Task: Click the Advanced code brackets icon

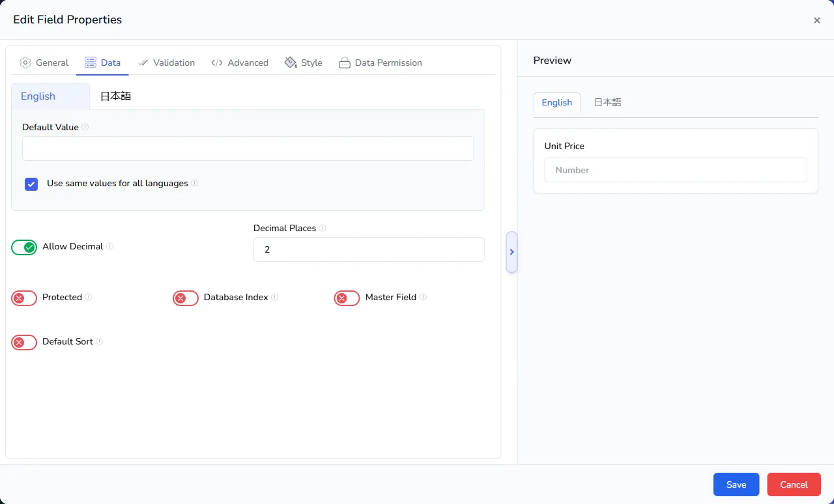Action: click(217, 63)
